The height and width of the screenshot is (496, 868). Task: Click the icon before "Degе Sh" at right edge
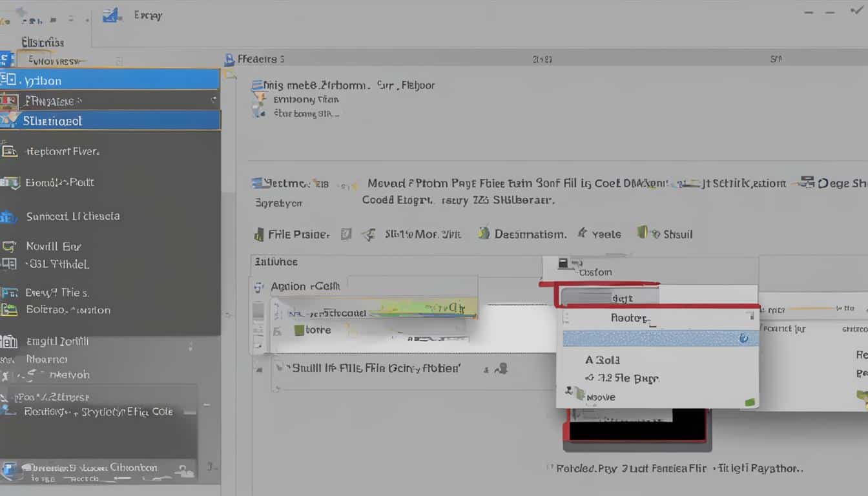pos(807,182)
